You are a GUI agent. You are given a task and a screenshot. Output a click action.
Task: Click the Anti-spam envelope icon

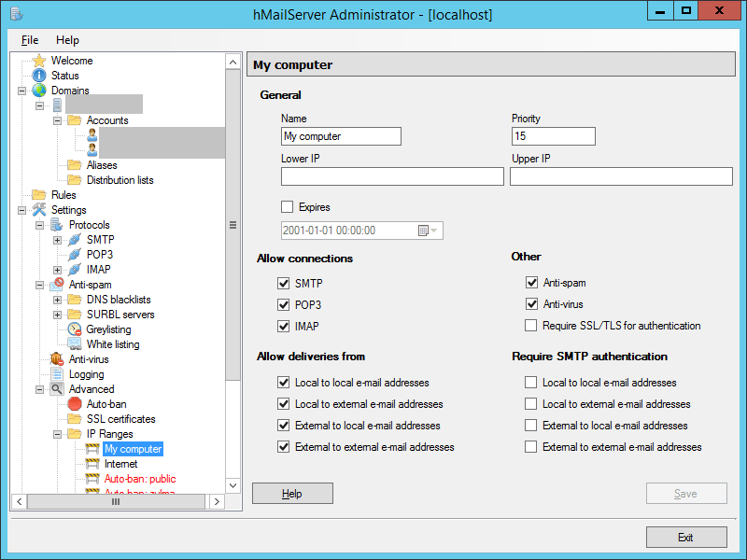[57, 285]
